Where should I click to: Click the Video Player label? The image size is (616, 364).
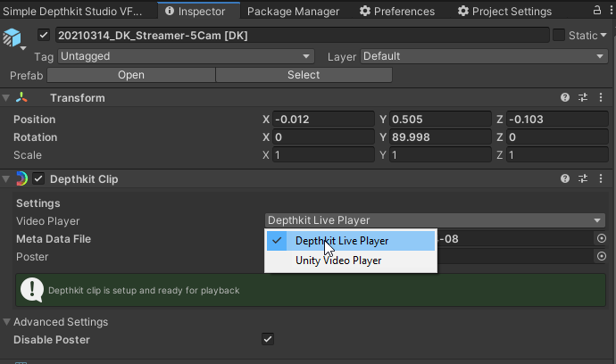47,221
